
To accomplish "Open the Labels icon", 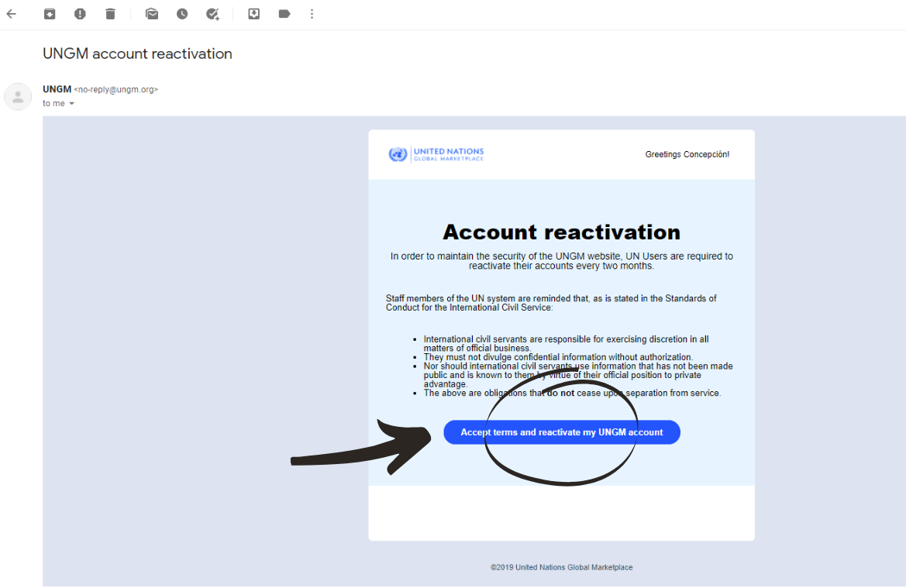I will (x=284, y=14).
